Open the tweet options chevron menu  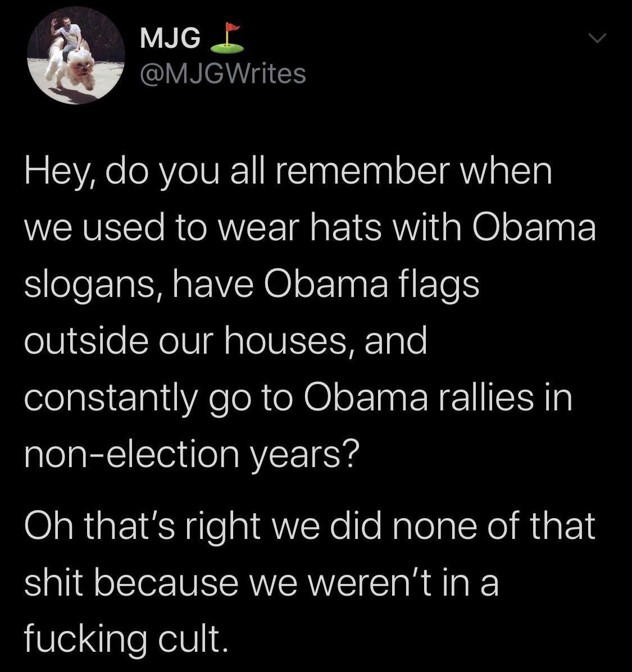(x=597, y=39)
